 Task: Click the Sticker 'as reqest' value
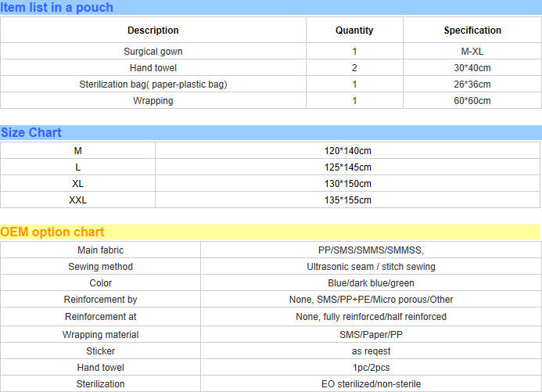[x=371, y=351]
